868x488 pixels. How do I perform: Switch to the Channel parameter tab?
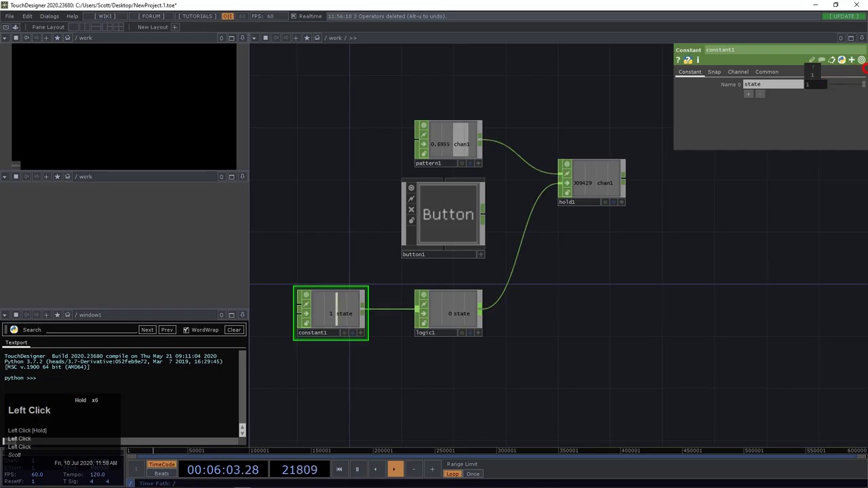click(x=738, y=72)
